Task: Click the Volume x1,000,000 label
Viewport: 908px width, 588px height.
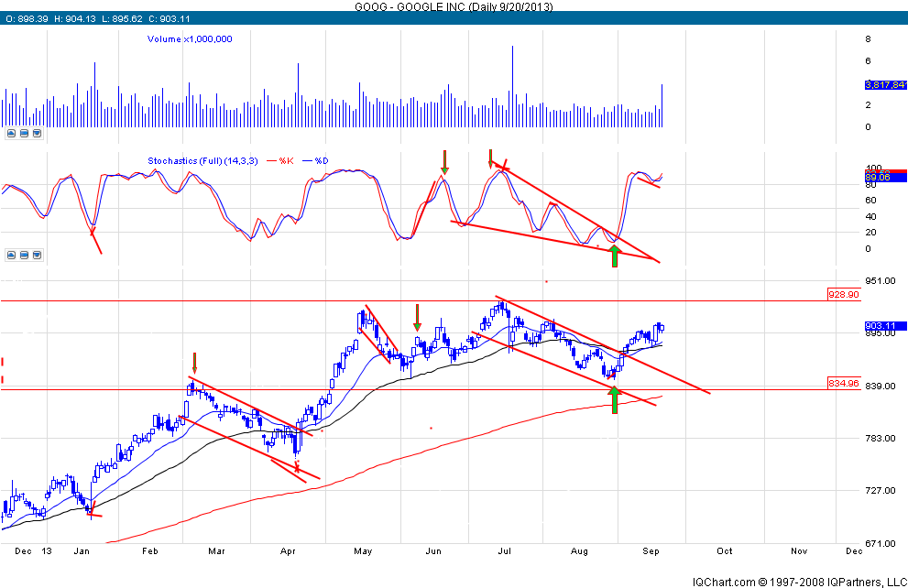Action: pyautogui.click(x=190, y=39)
